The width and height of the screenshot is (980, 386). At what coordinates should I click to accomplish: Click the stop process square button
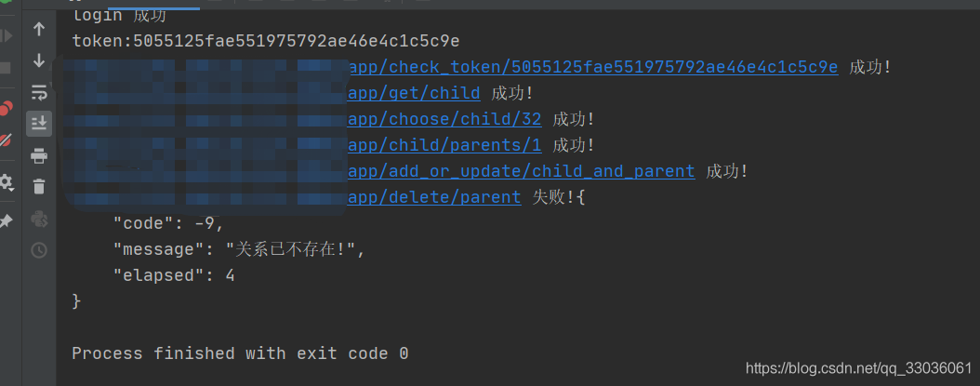tap(6, 68)
